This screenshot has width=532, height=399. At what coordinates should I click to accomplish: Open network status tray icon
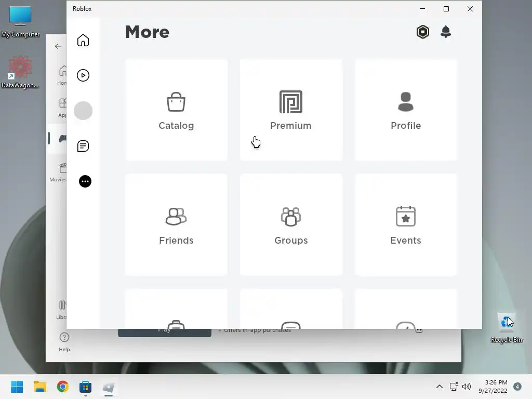454,387
